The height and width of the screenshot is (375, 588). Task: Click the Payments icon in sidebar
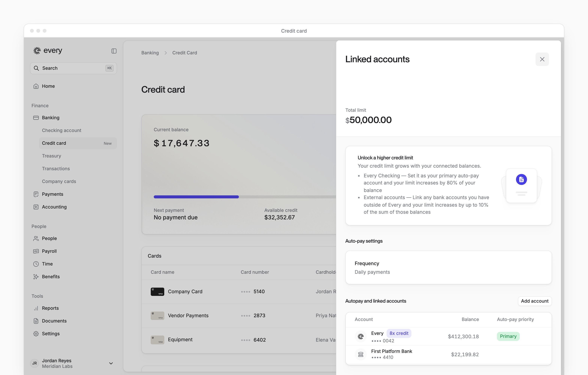click(36, 194)
